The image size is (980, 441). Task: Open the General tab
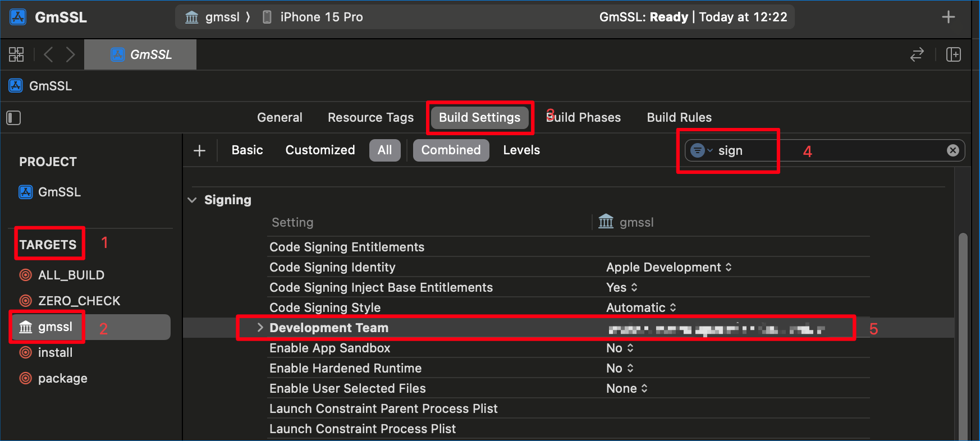click(x=280, y=117)
